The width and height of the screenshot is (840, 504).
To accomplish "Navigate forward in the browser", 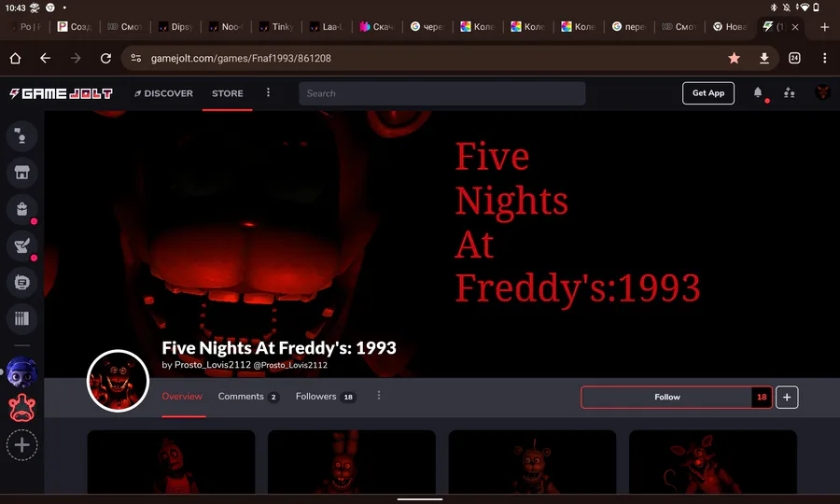I will point(76,59).
